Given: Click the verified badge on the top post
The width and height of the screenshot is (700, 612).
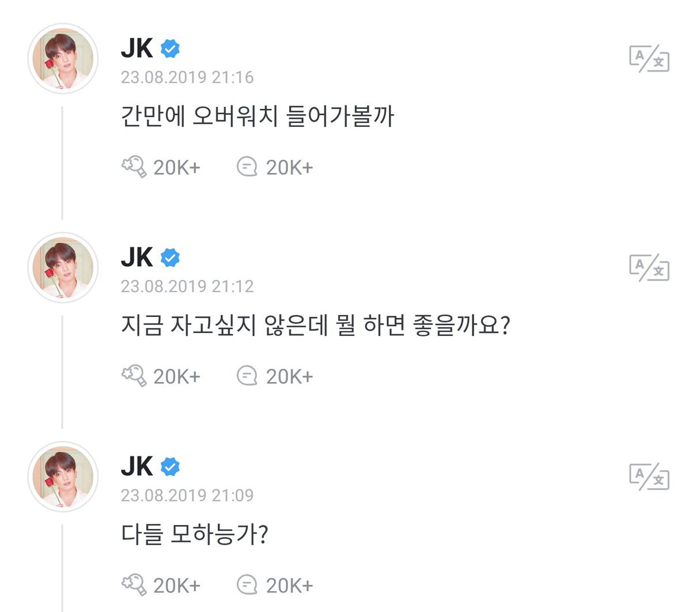Looking at the screenshot, I should click(170, 49).
